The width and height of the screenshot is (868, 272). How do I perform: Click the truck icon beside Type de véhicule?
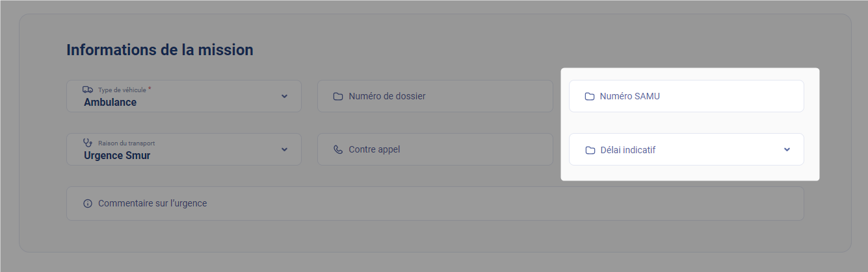[88, 90]
